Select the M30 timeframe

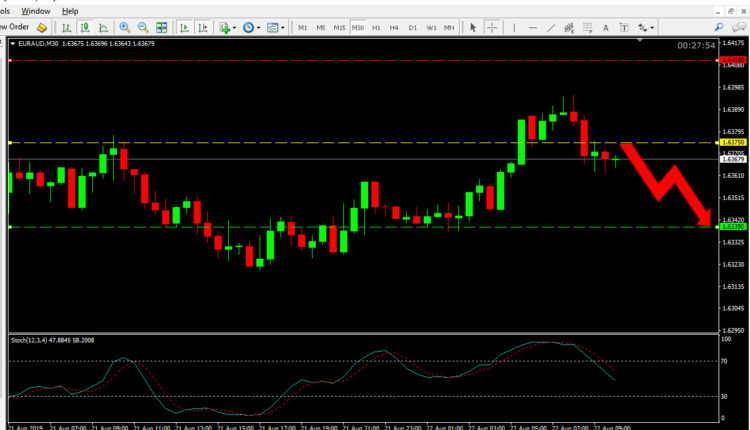(358, 28)
